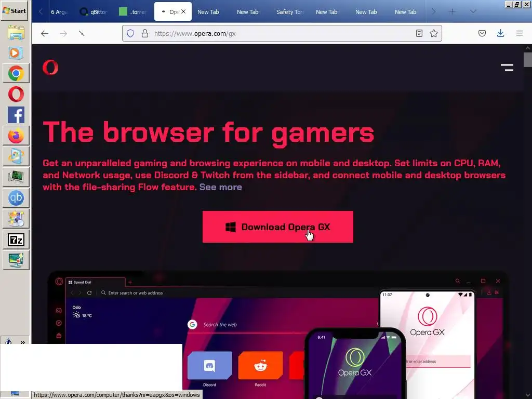Image resolution: width=532 pixels, height=399 pixels.
Task: Open the Facebook shortcut icon
Action: click(16, 115)
